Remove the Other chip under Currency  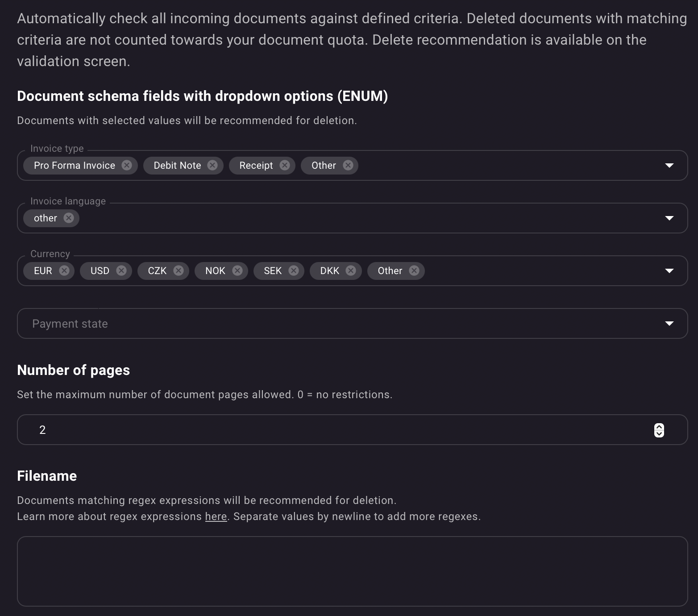(413, 271)
